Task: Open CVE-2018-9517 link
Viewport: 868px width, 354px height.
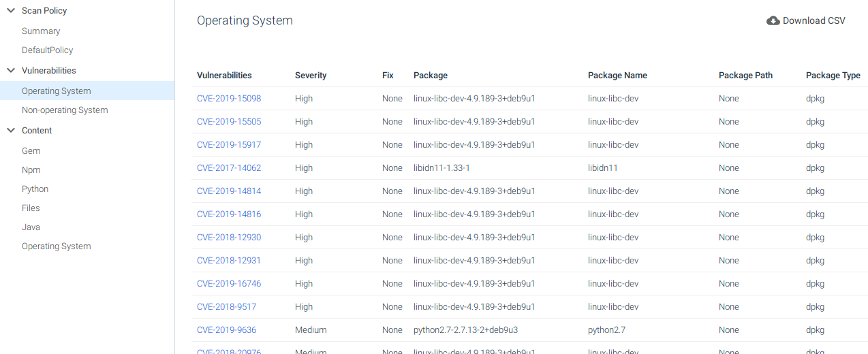Action: click(226, 307)
